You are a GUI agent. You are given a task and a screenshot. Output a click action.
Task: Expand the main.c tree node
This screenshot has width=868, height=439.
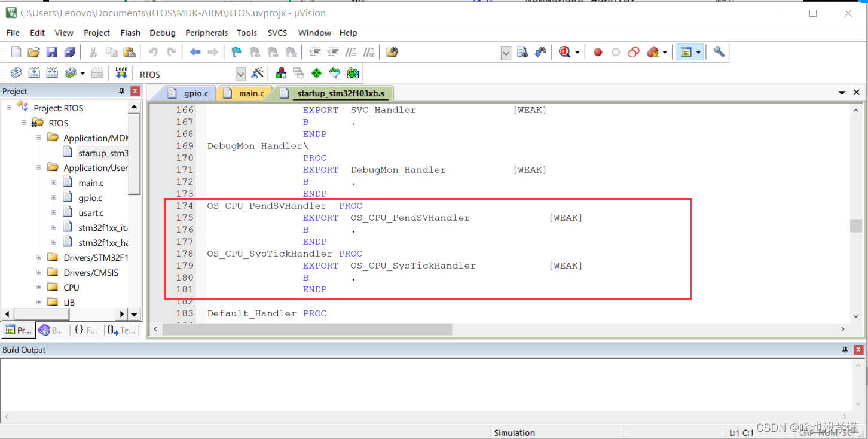click(54, 182)
